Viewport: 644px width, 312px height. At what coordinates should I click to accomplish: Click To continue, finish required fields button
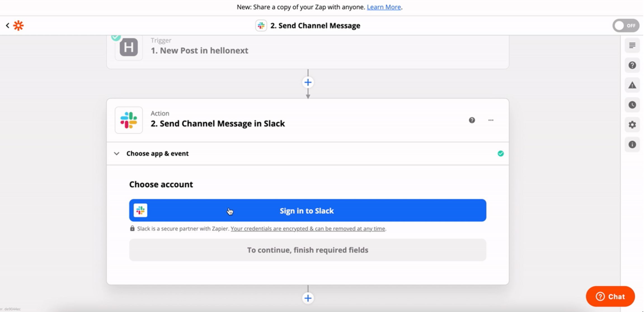pyautogui.click(x=307, y=250)
